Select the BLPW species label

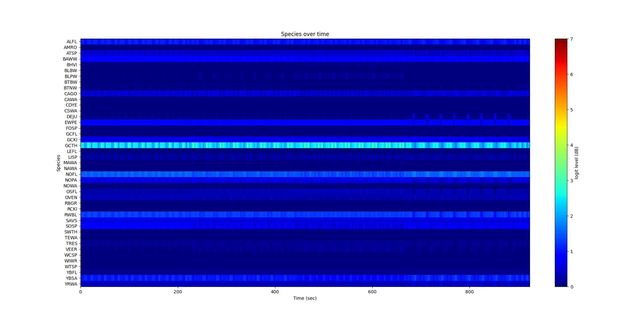[71, 76]
